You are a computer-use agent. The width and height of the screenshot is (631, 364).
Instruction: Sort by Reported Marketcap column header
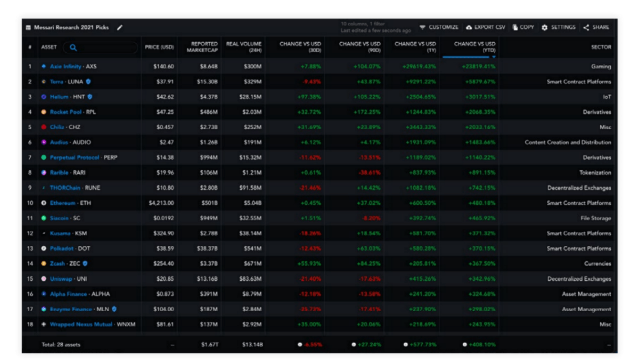coord(202,47)
